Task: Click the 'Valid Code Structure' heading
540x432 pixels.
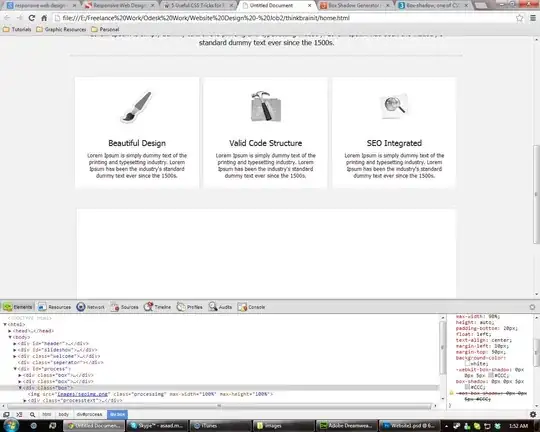Action: pyautogui.click(x=266, y=143)
